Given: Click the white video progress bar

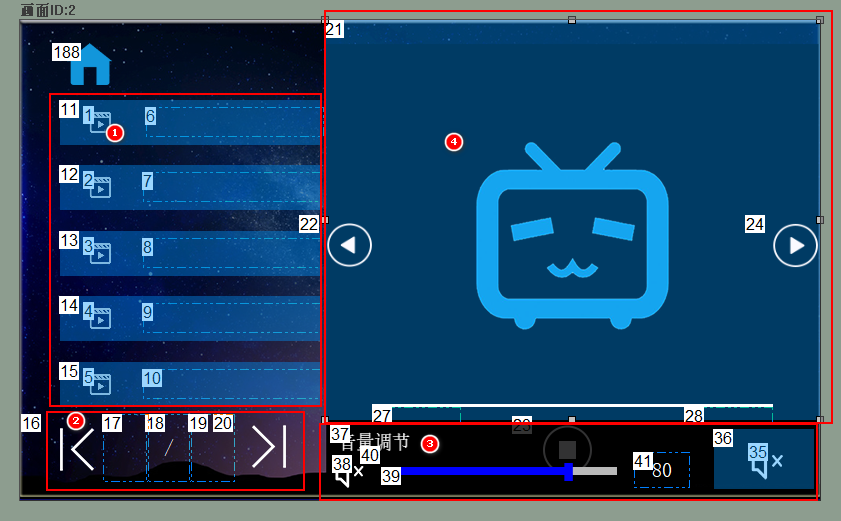Looking at the screenshot, I should point(580,406).
